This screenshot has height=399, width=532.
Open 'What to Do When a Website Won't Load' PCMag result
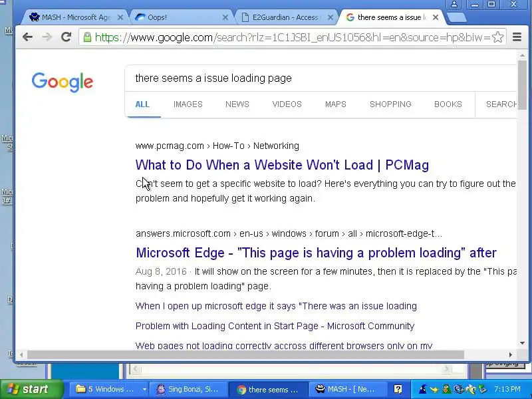(x=282, y=165)
